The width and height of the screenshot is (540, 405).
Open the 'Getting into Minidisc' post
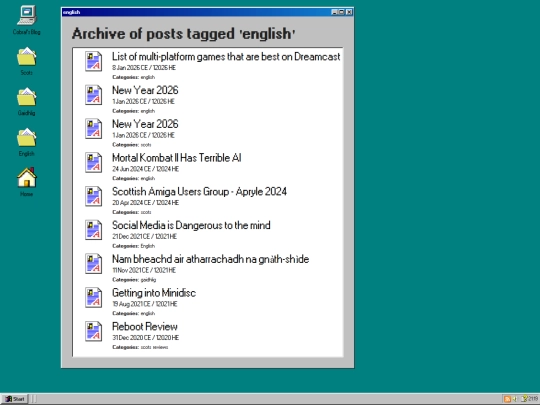[154, 293]
